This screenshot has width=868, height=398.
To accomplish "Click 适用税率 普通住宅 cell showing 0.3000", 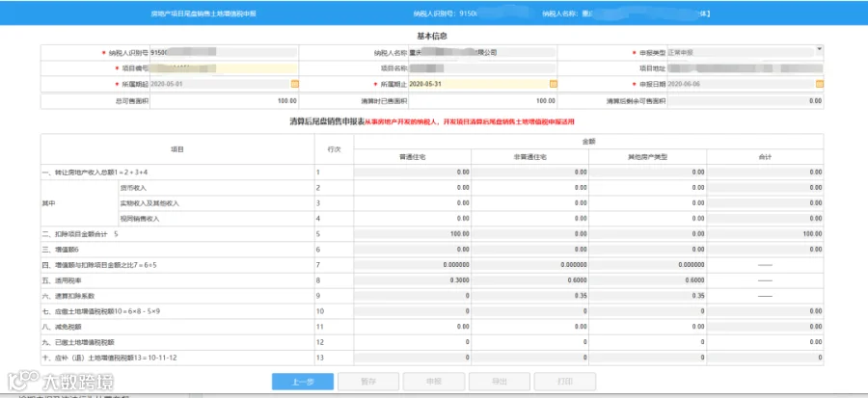I will pyautogui.click(x=413, y=280).
